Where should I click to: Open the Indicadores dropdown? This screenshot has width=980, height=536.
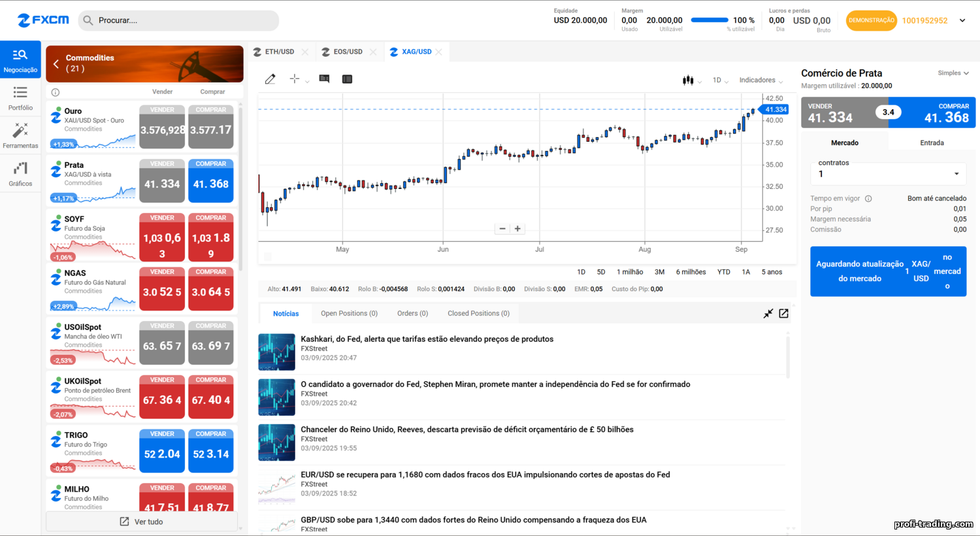click(760, 80)
